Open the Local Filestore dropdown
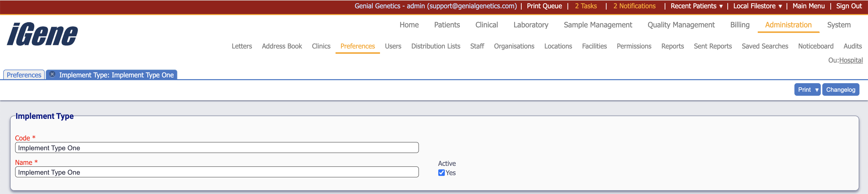The image size is (868, 194). (x=757, y=6)
